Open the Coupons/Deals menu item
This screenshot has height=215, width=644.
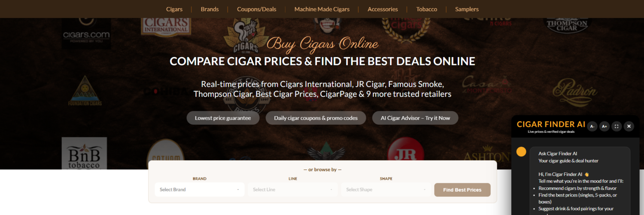click(x=257, y=9)
